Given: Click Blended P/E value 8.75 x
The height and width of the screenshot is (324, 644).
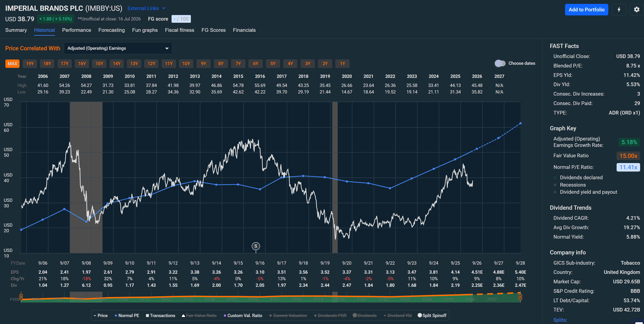Looking at the screenshot, I should pos(633,66).
